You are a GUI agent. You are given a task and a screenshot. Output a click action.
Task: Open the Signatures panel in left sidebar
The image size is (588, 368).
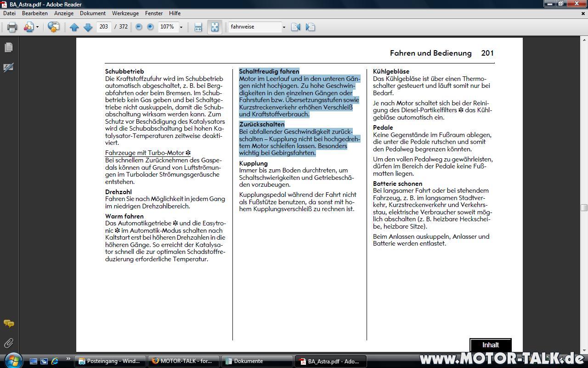8,68
